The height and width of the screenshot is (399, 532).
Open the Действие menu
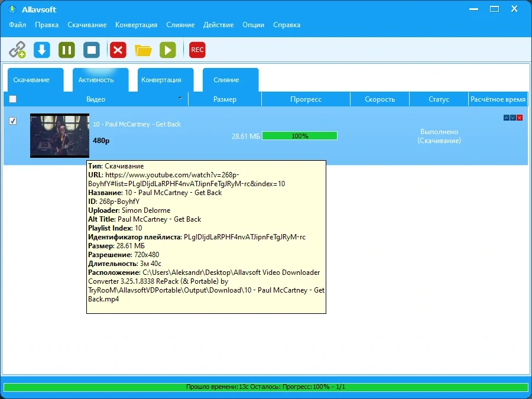[x=218, y=25]
